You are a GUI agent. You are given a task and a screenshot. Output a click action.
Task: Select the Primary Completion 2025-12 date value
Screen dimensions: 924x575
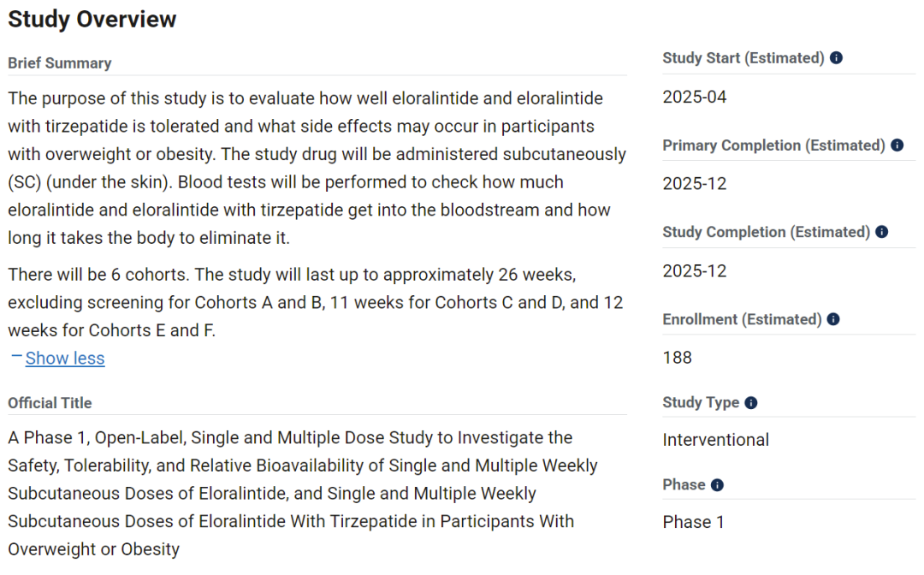point(694,184)
